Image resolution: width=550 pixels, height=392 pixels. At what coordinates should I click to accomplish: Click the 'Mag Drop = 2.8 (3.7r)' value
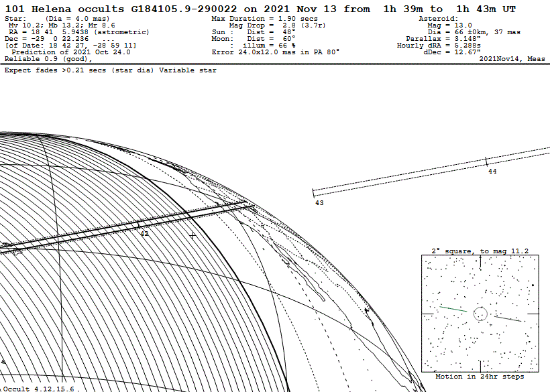tap(278, 25)
